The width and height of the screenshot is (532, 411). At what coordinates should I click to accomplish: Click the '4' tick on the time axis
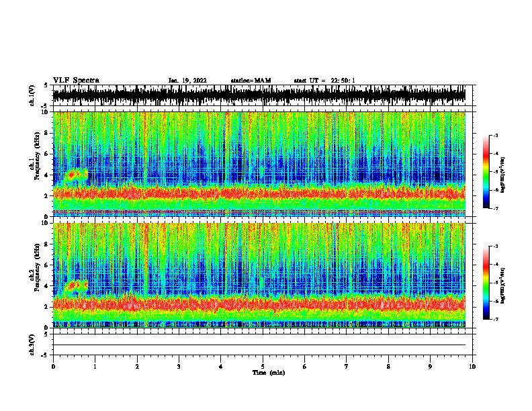(x=221, y=367)
